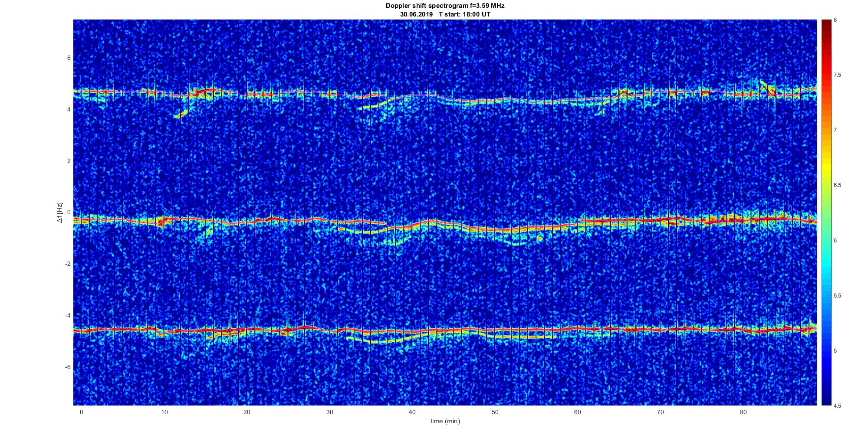Click the colorbar tick label 5.5
The width and height of the screenshot is (868, 435).
pyautogui.click(x=837, y=296)
